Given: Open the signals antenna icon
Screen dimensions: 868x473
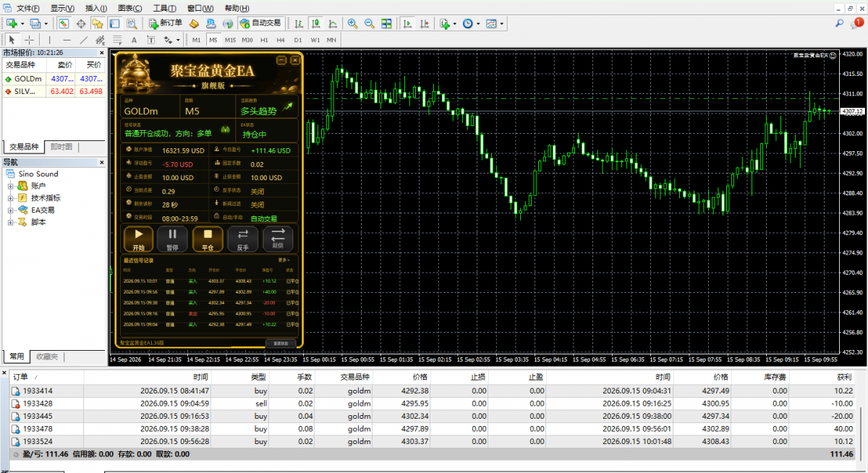Looking at the screenshot, I should [228, 23].
